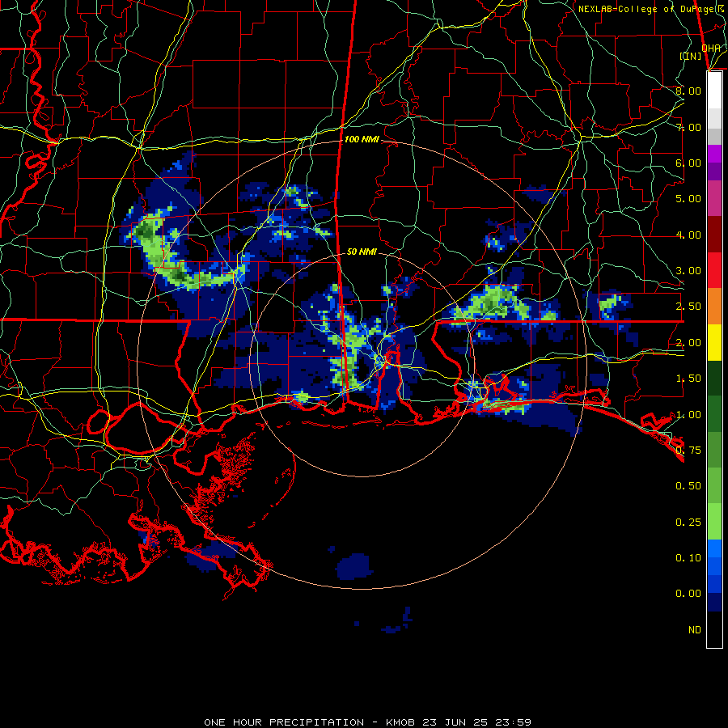Click the 3.00 legend value
The height and width of the screenshot is (728, 728).
[688, 271]
